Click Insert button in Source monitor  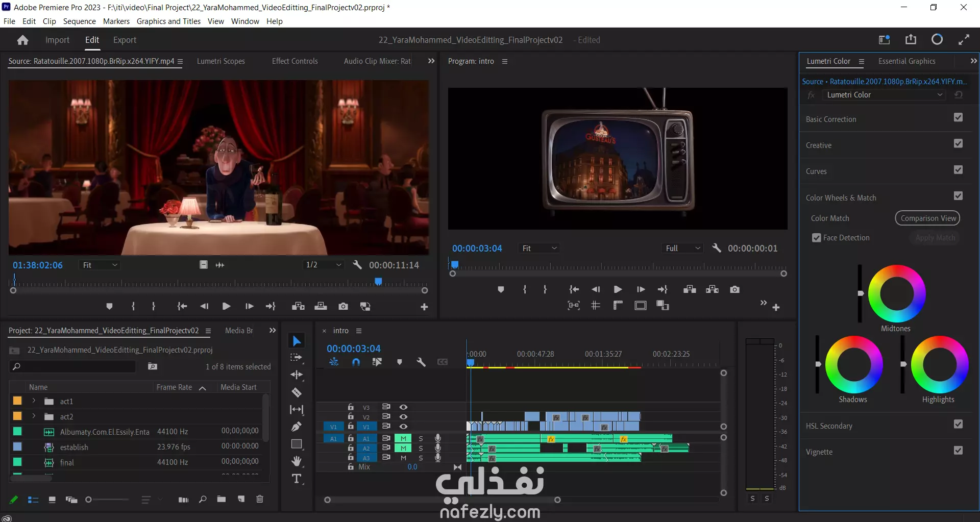(x=298, y=306)
